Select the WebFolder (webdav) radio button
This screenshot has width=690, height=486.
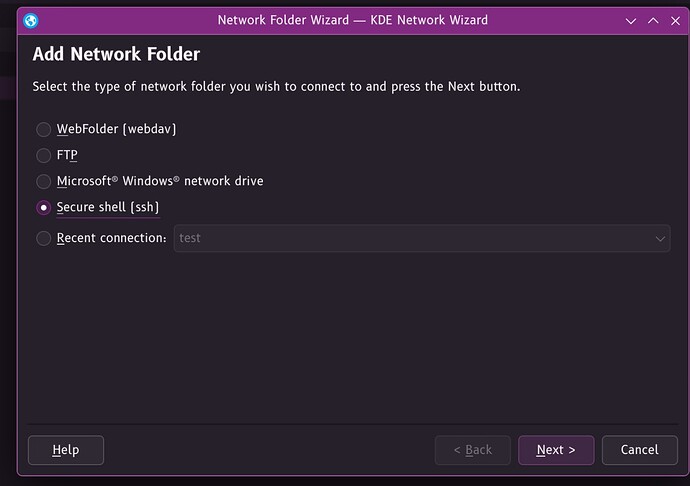point(44,129)
